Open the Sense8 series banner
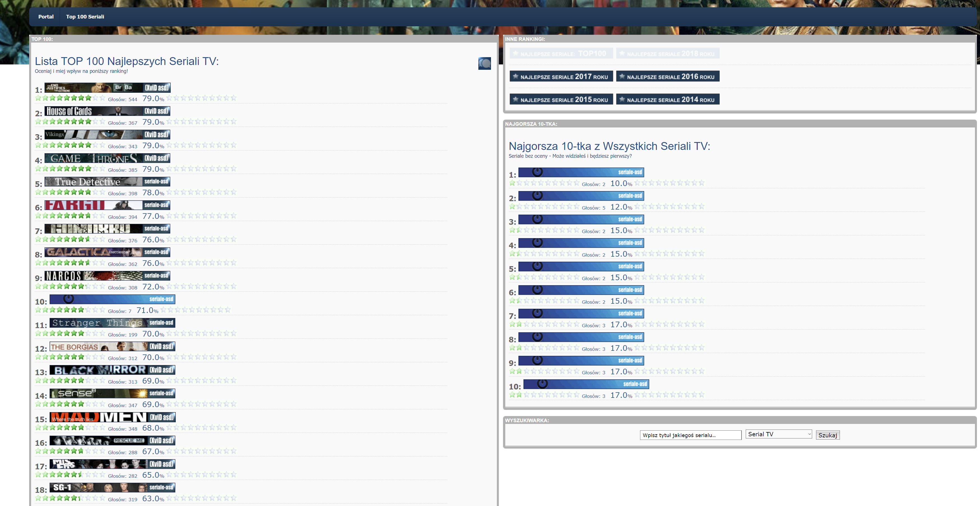980x506 pixels. click(x=112, y=393)
